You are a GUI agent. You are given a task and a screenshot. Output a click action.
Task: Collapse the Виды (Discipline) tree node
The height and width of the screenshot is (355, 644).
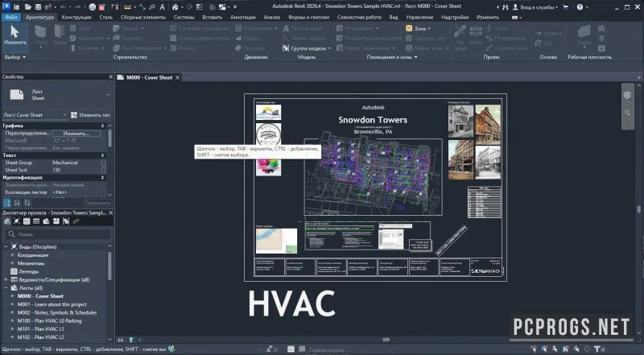pos(6,247)
